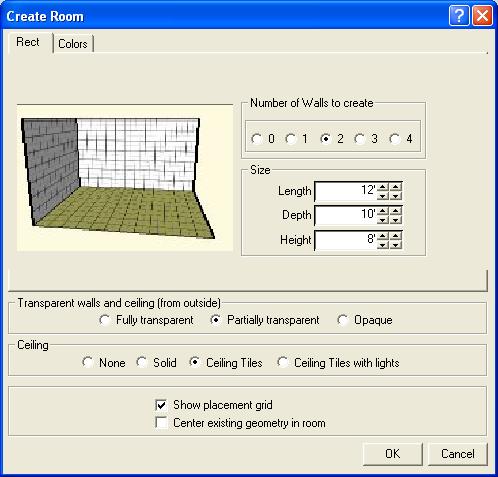Choose Ceiling Tiles with lights

283,362
